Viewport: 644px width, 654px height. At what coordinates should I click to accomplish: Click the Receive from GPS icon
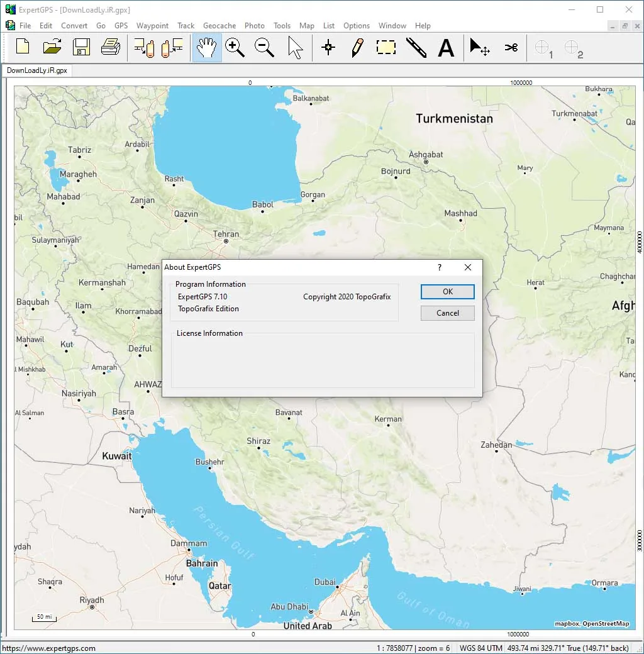[144, 47]
